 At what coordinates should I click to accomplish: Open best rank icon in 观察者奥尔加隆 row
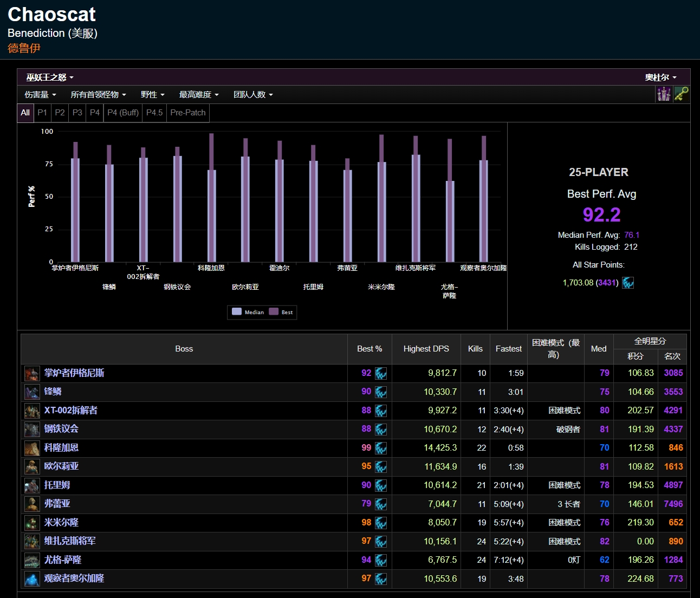point(381,578)
